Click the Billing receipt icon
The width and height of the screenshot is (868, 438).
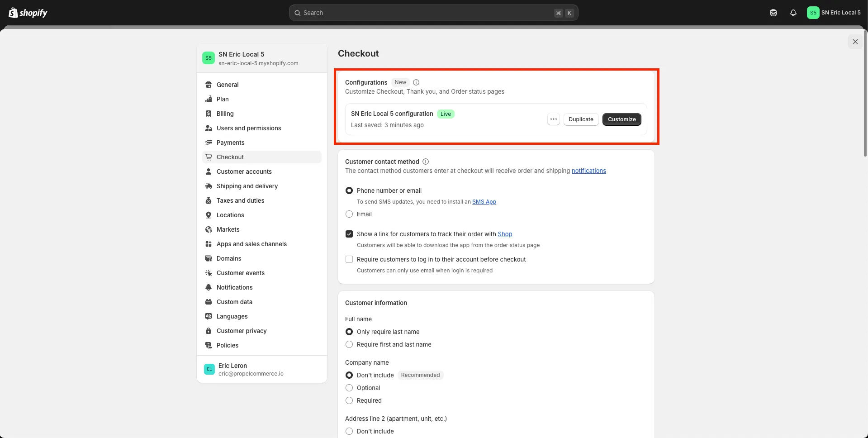coord(209,114)
